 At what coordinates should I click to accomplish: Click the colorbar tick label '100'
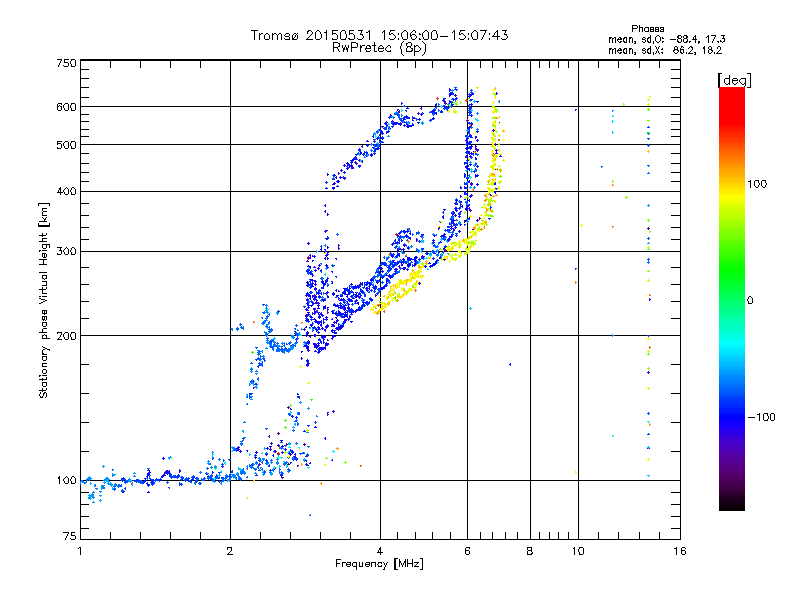(x=757, y=184)
